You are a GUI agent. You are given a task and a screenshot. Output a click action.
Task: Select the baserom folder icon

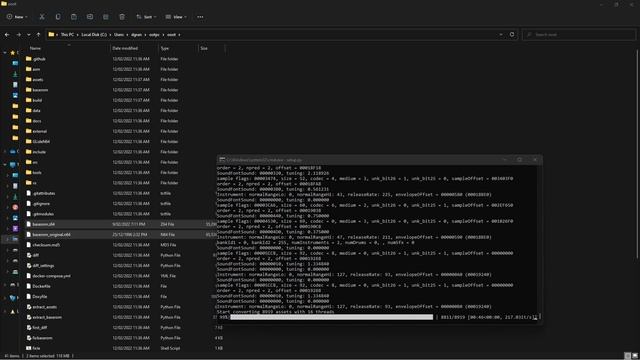point(29,90)
